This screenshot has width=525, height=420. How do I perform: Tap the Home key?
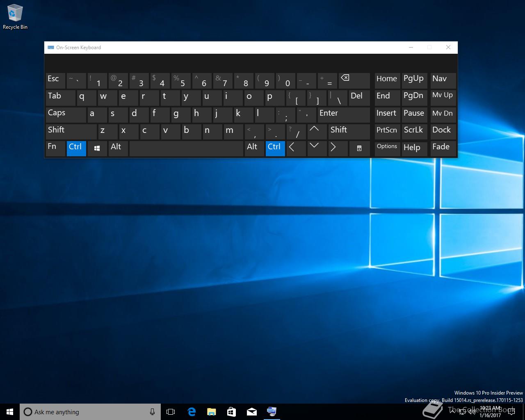point(387,80)
